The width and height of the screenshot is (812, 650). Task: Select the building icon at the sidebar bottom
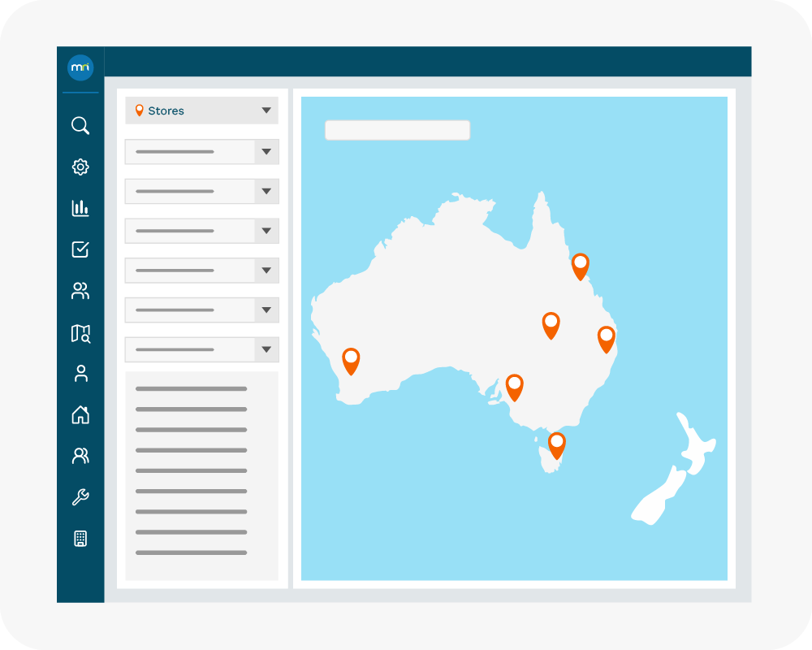[x=80, y=539]
